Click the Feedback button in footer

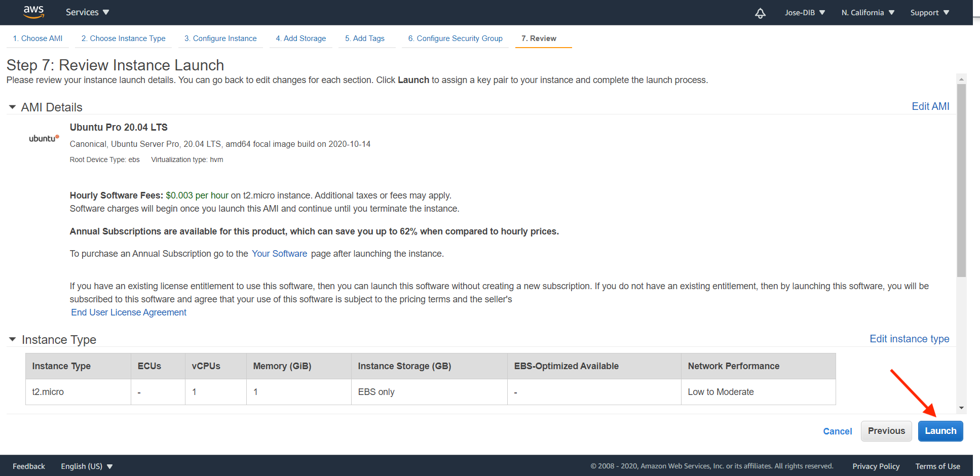click(29, 466)
